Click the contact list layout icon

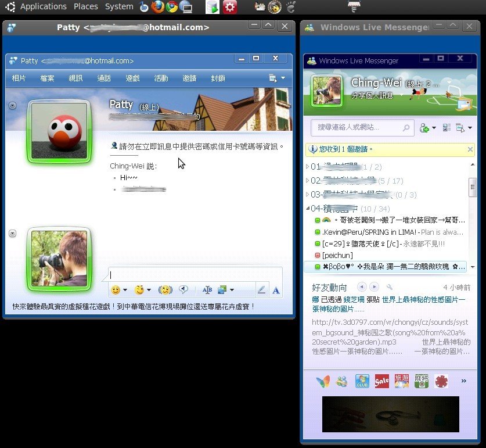(447, 127)
